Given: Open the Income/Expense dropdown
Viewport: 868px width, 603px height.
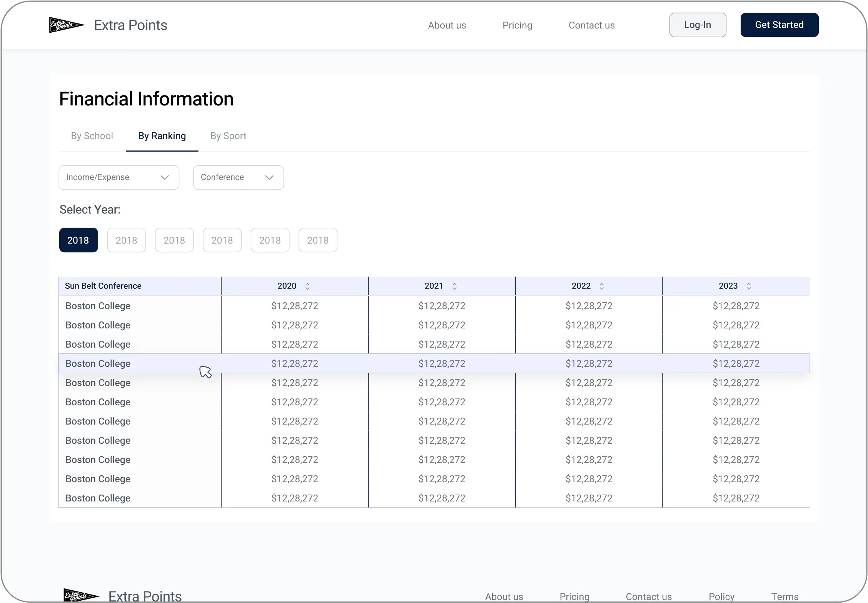Looking at the screenshot, I should point(119,177).
